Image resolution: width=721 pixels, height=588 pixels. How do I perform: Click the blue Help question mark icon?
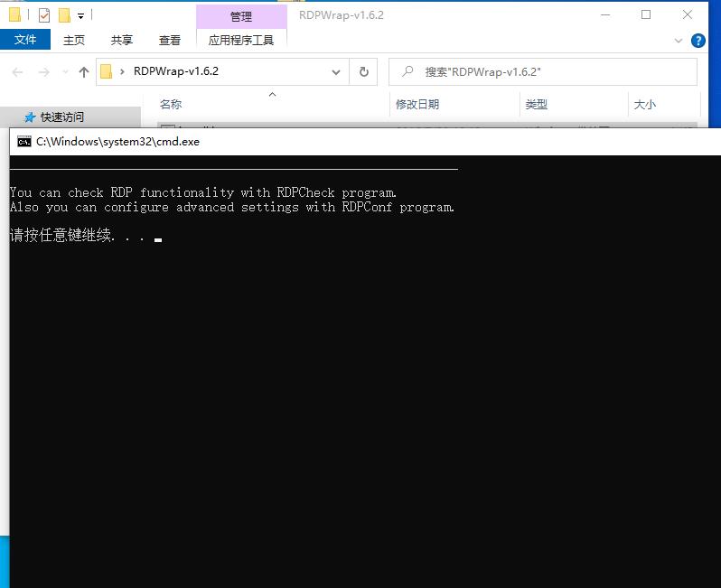pos(698,41)
